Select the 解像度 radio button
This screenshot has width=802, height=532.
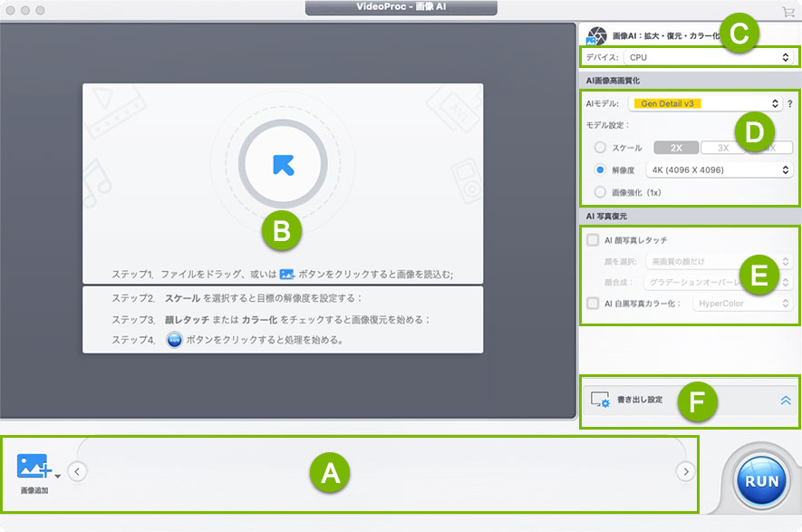pyautogui.click(x=600, y=169)
